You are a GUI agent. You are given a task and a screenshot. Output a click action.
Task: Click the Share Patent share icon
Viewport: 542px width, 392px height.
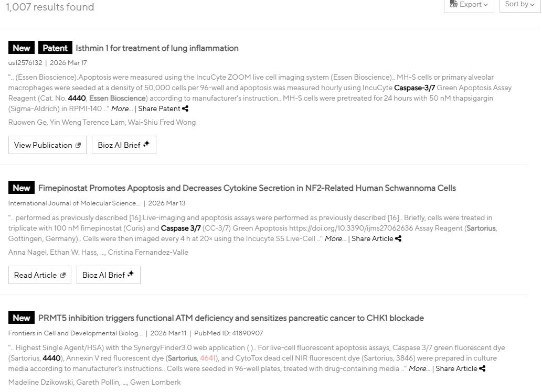pyautogui.click(x=185, y=109)
